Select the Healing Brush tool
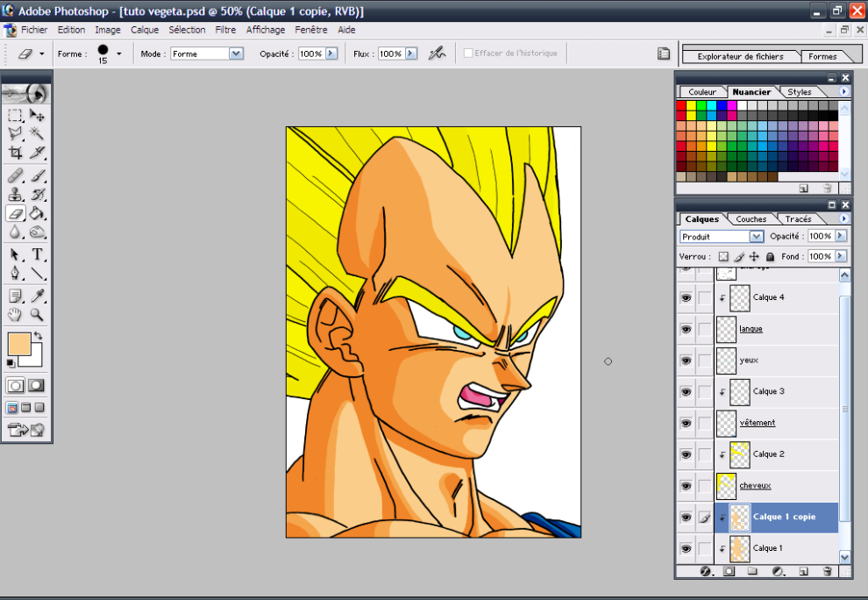 (x=15, y=175)
